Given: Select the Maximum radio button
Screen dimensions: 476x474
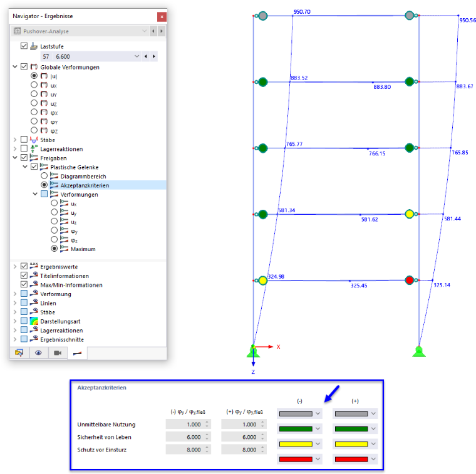Looking at the screenshot, I should [x=54, y=249].
